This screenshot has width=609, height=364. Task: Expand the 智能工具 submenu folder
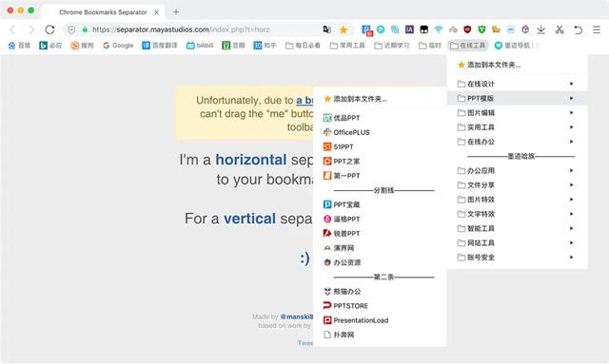[517, 228]
